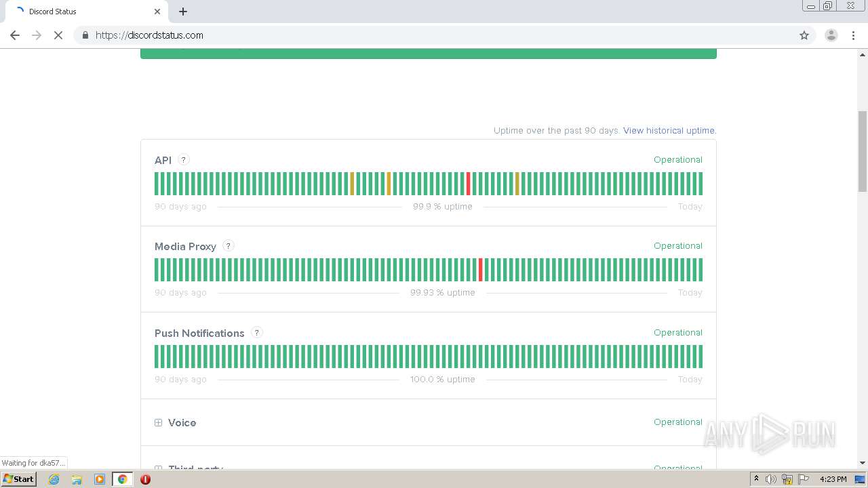Click the site lock icon
This screenshot has width=868, height=488.
[85, 35]
